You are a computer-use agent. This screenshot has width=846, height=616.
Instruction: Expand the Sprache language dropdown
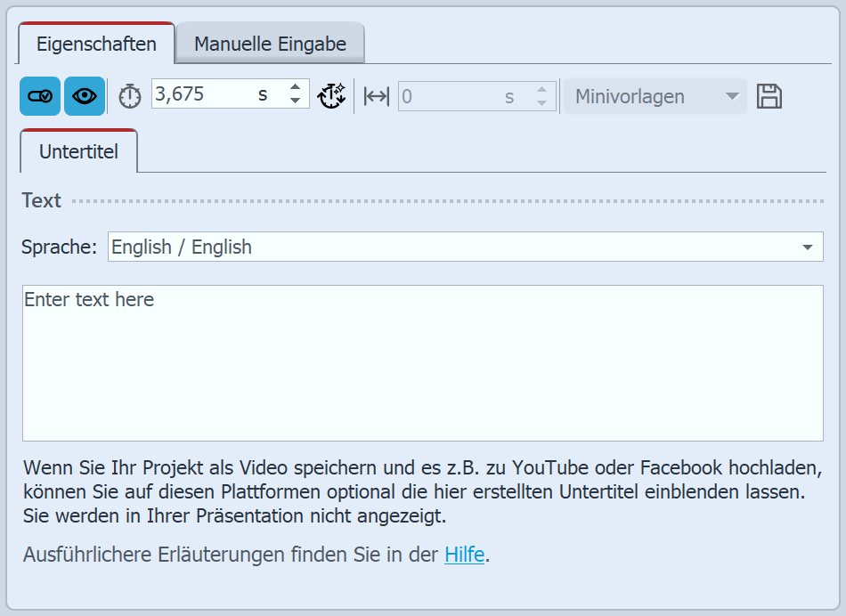(x=809, y=247)
